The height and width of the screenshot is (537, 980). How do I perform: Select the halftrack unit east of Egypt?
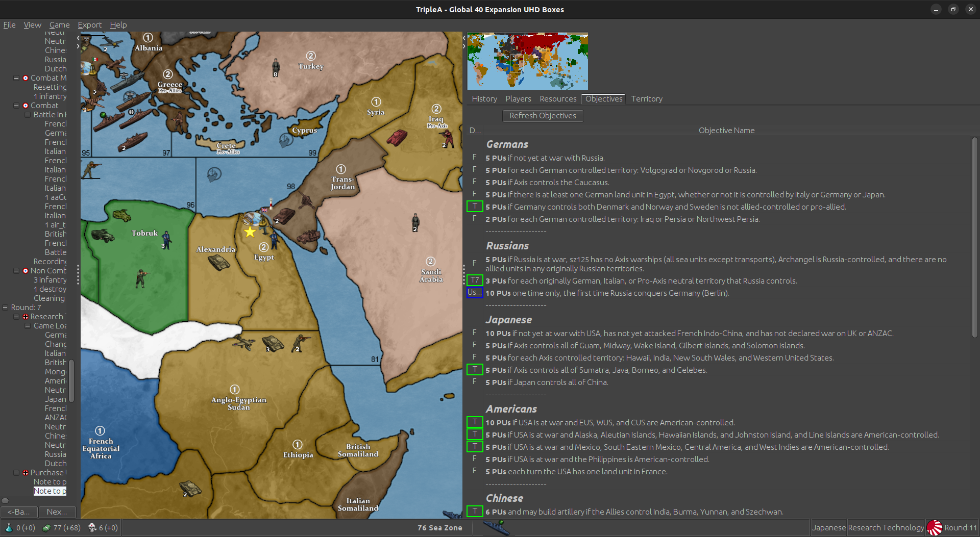(x=308, y=237)
